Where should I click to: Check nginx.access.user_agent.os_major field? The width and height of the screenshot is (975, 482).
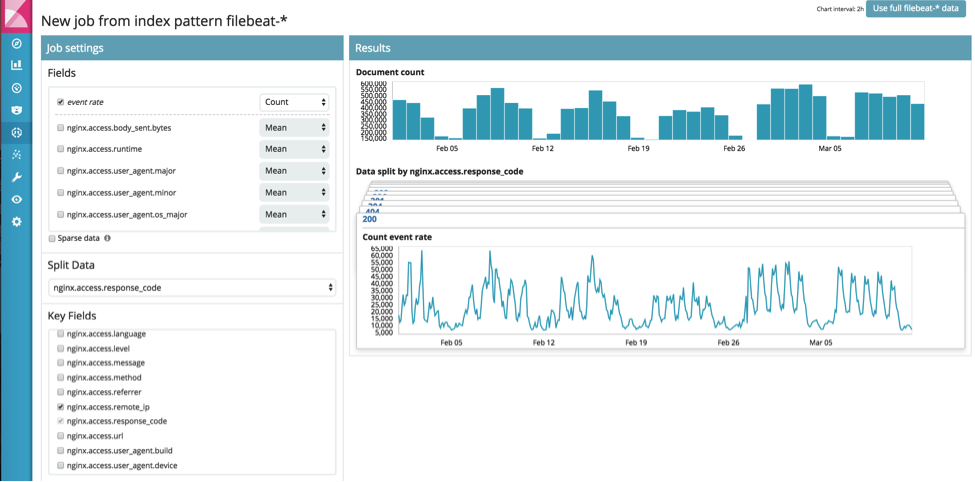pyautogui.click(x=60, y=215)
